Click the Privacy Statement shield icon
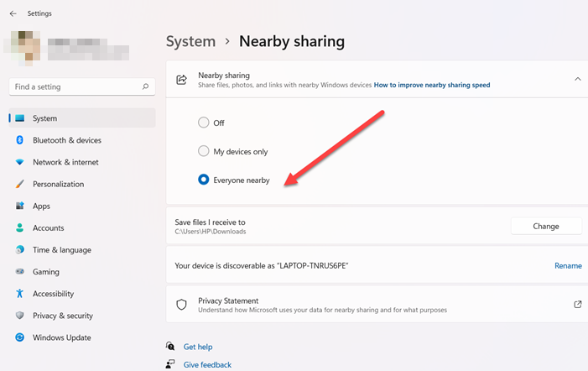The width and height of the screenshot is (588, 371). pyautogui.click(x=181, y=305)
